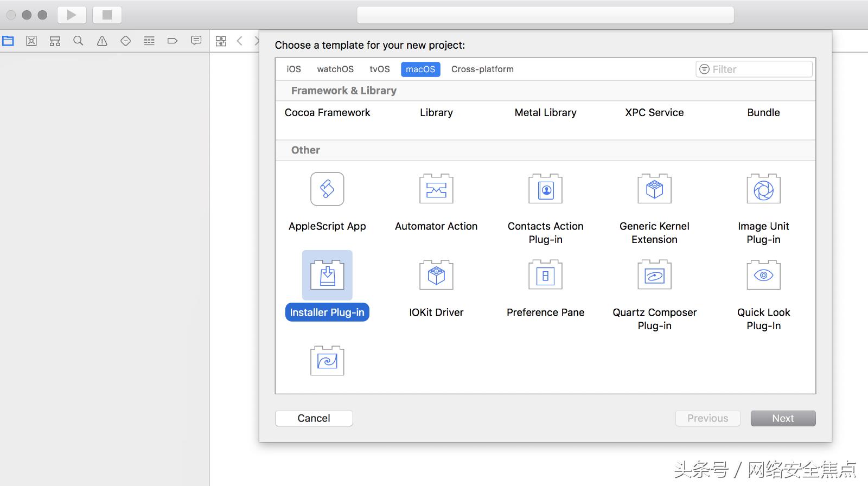Click the Framework & Library section header

pyautogui.click(x=344, y=91)
